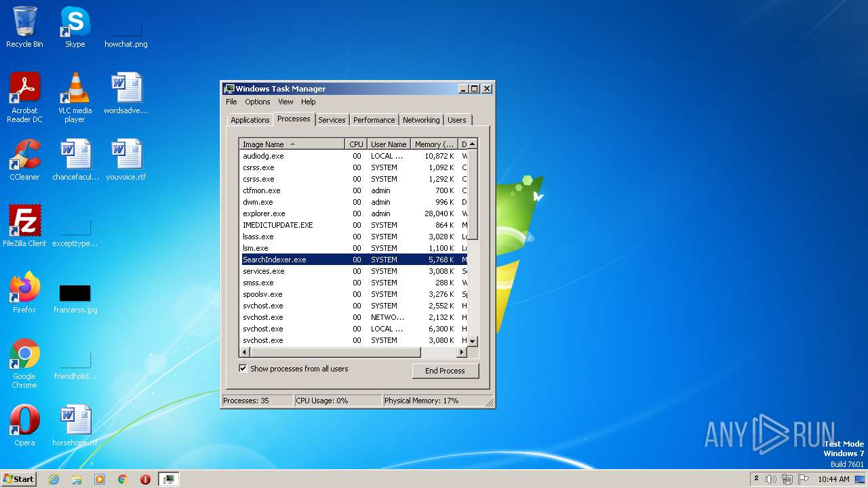Switch to the Services tab

click(x=332, y=120)
